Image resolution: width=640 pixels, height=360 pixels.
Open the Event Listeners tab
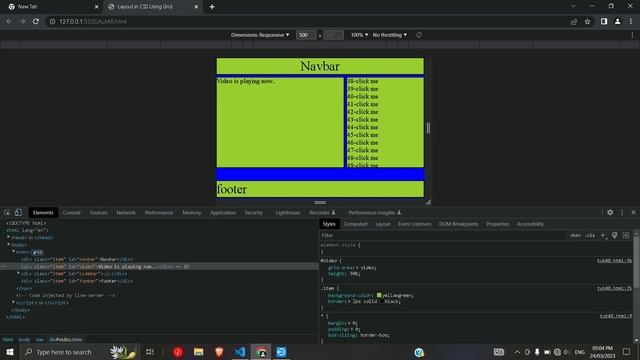pyautogui.click(x=414, y=224)
